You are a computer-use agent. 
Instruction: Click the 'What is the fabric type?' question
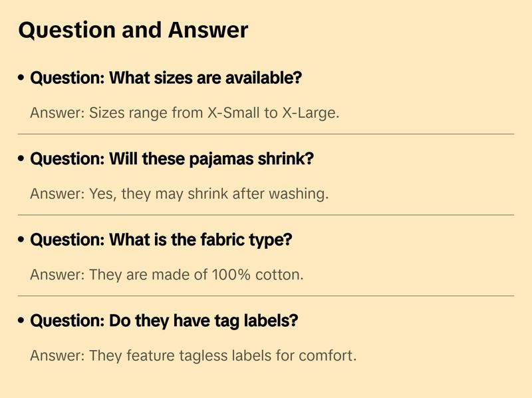161,240
